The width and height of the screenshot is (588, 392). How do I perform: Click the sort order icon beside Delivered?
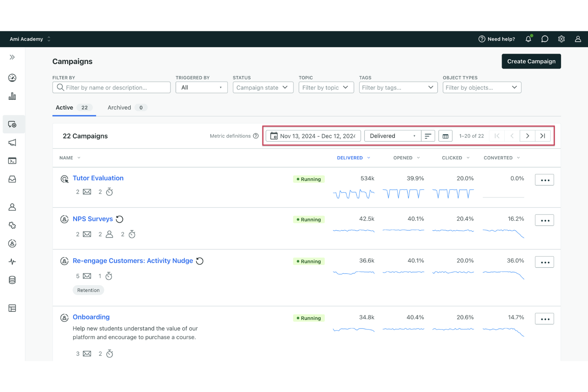pyautogui.click(x=428, y=136)
